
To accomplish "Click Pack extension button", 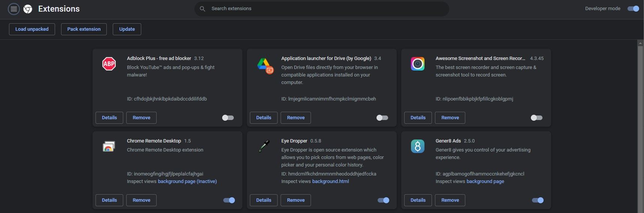I will 84,29.
